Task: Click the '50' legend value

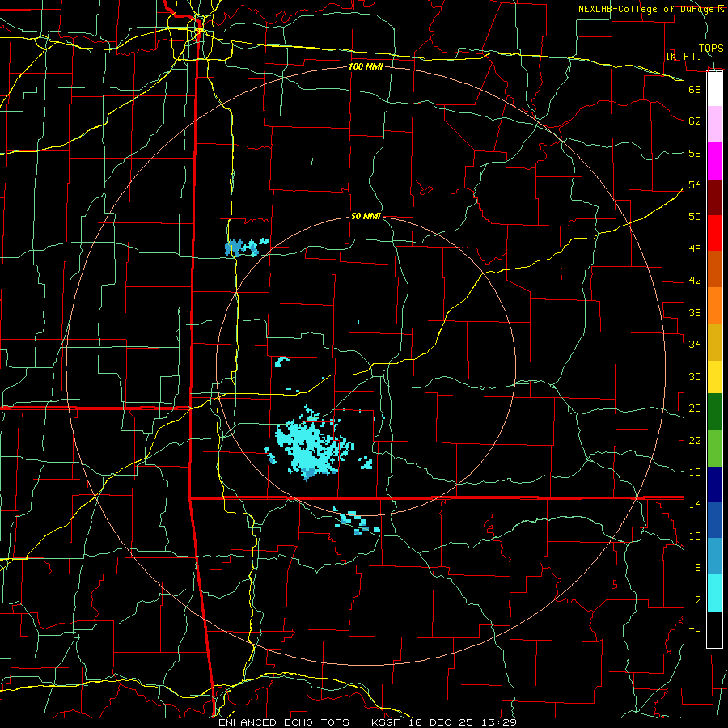Action: [x=695, y=216]
